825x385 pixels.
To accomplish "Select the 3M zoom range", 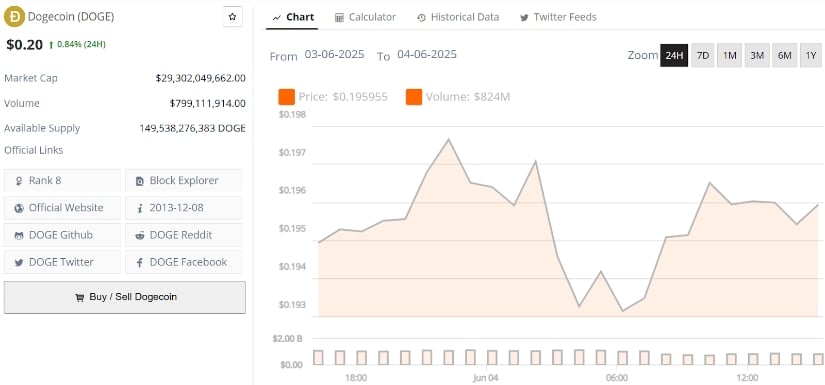I will (757, 55).
